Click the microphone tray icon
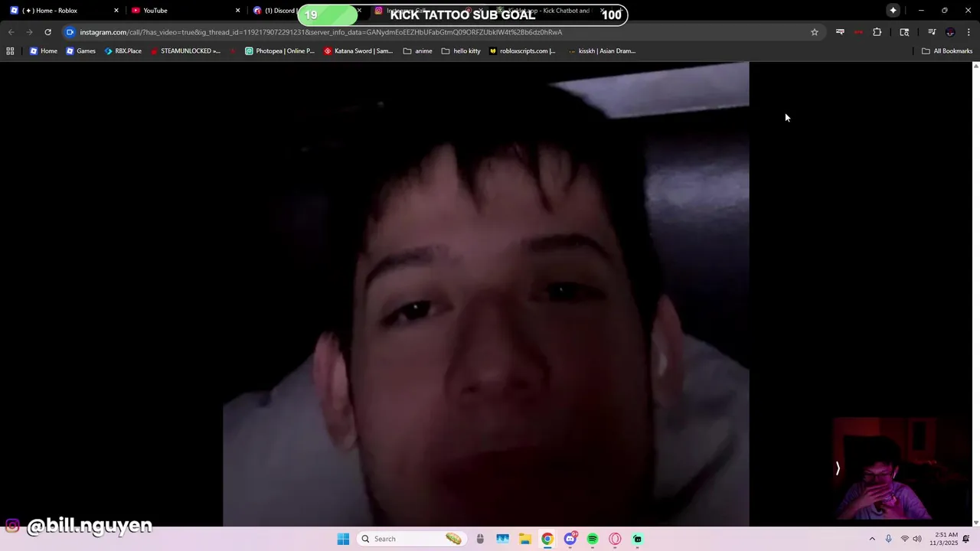The height and width of the screenshot is (551, 980). [x=888, y=539]
